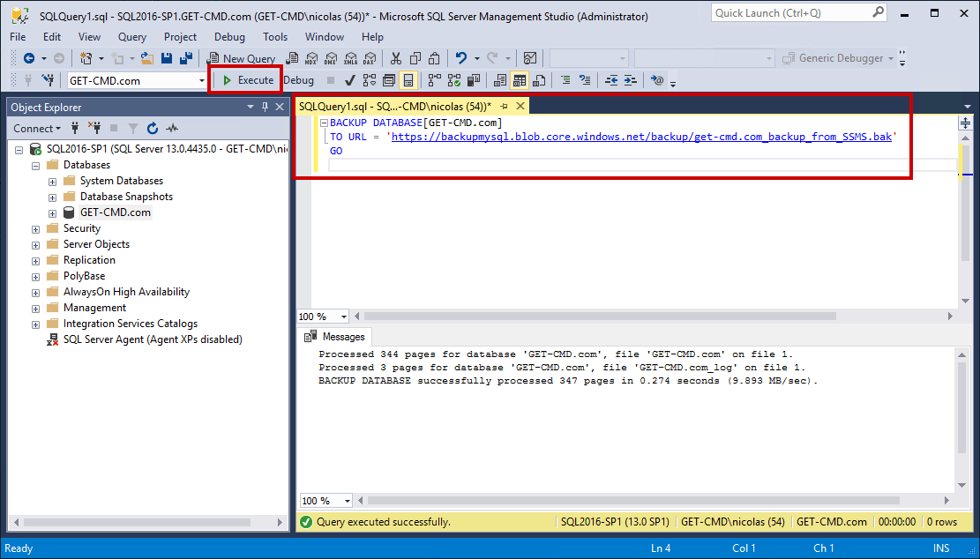Viewport: 980px width, 559px height.
Task: Click the Comment out selected lines icon
Action: point(565,80)
